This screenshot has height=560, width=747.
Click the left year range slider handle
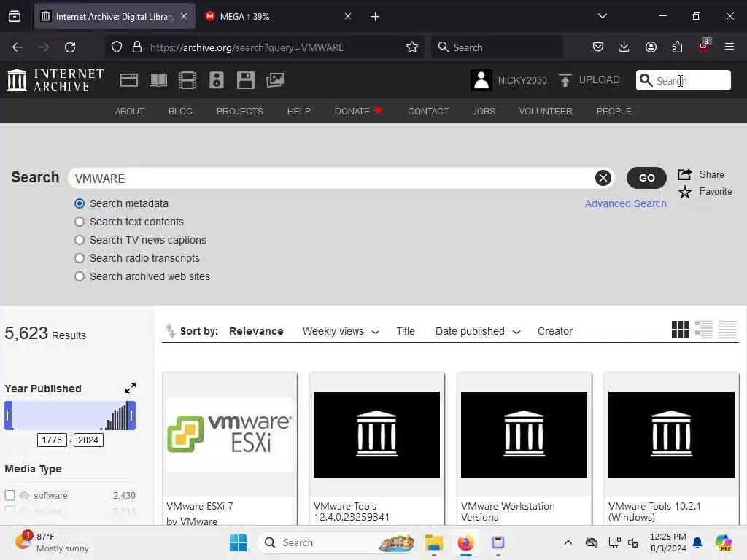tap(8, 416)
